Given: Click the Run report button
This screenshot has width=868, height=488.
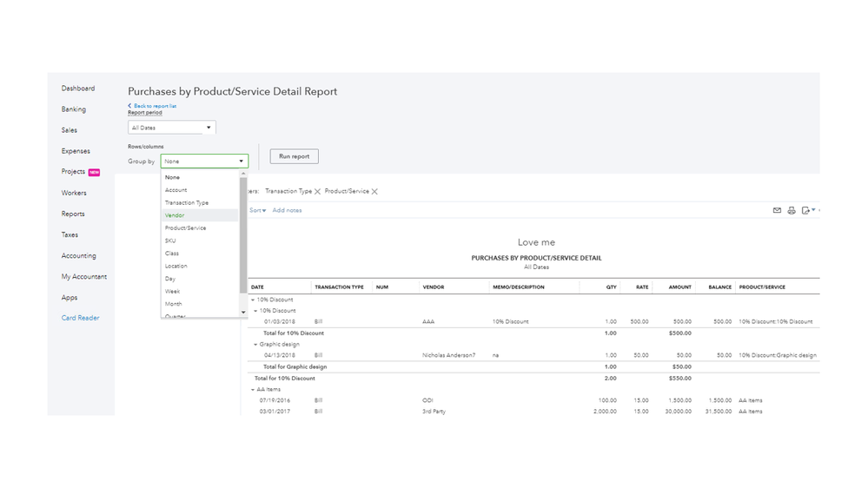Looking at the screenshot, I should pos(294,156).
